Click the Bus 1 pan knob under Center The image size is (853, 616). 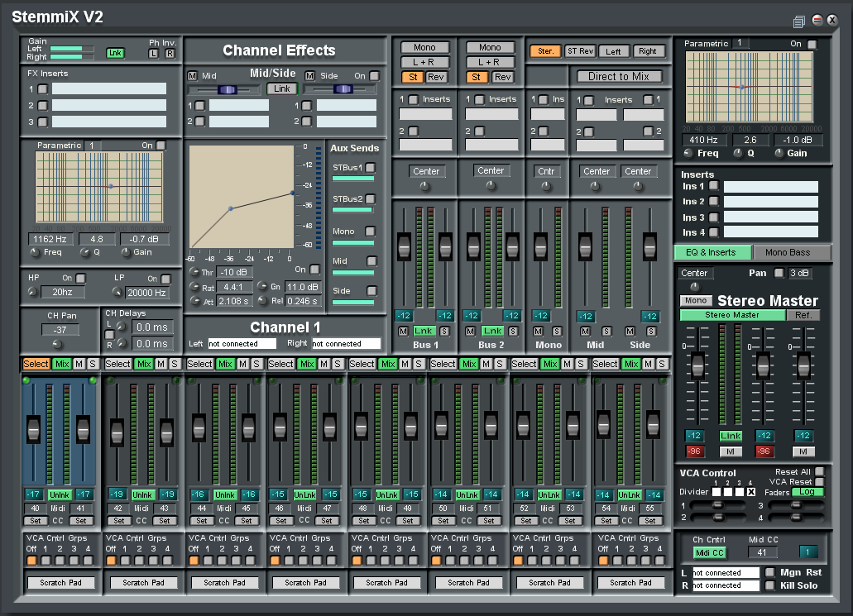[424, 186]
